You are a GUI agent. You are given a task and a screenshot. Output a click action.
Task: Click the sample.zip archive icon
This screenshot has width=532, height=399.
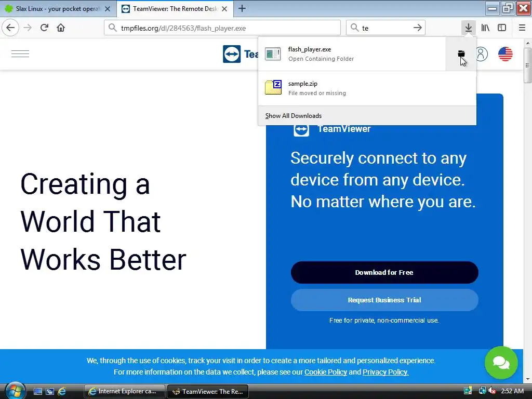[273, 87]
